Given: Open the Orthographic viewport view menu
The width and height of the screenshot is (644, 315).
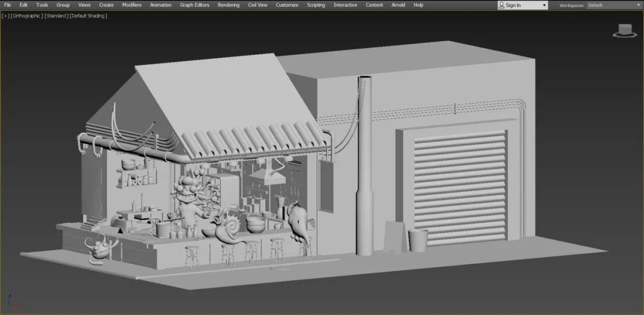Looking at the screenshot, I should pyautogui.click(x=27, y=15).
